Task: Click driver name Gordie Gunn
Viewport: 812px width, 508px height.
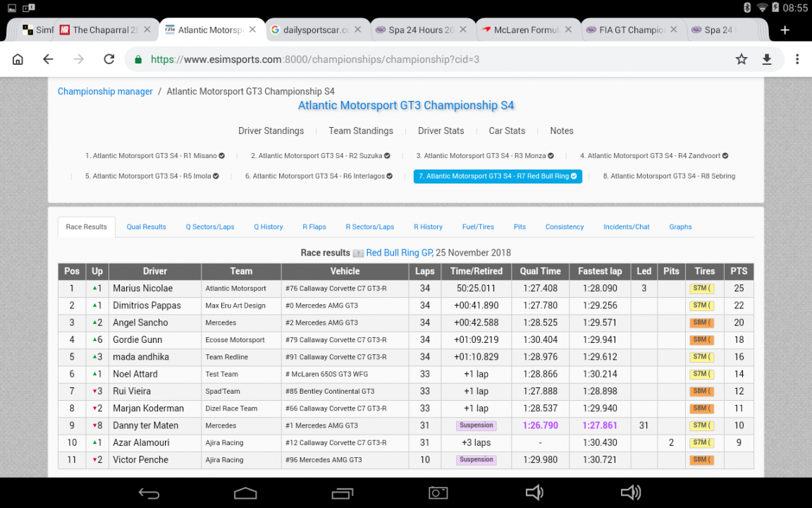Action: [x=137, y=339]
